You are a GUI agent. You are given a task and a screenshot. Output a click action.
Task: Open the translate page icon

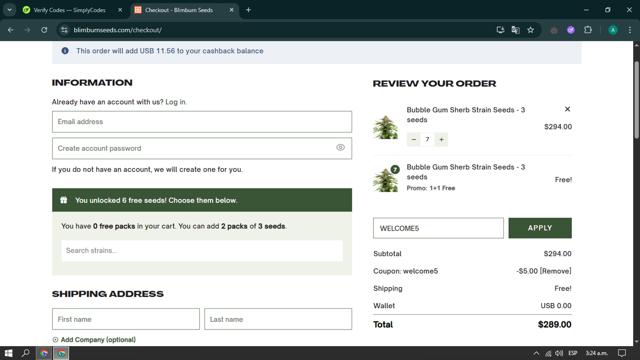[516, 30]
